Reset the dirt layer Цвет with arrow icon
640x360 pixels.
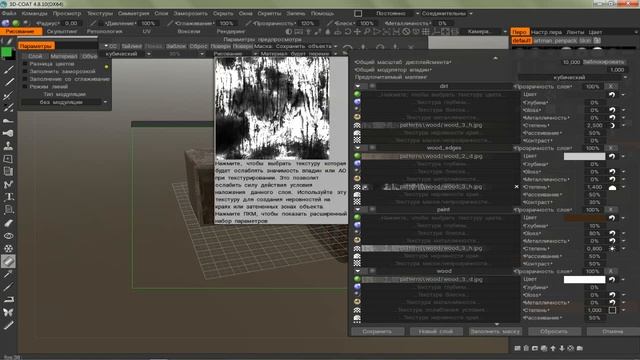point(612,95)
